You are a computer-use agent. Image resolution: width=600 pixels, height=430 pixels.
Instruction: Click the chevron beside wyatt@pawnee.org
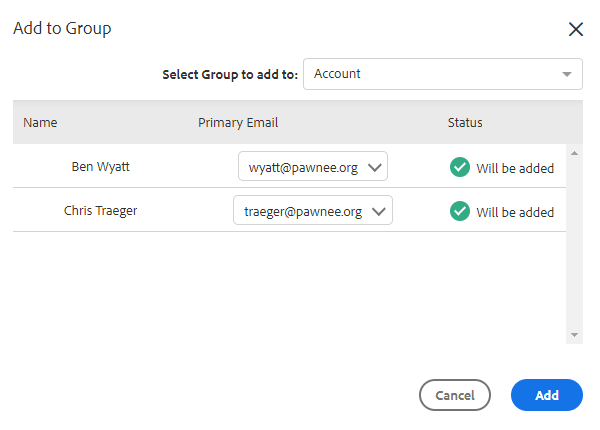tap(375, 167)
